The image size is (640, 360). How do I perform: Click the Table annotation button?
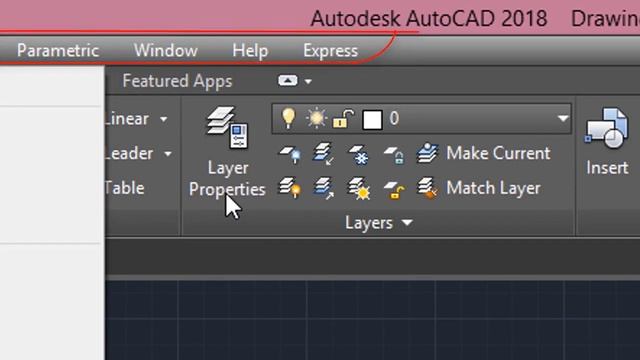click(x=124, y=188)
